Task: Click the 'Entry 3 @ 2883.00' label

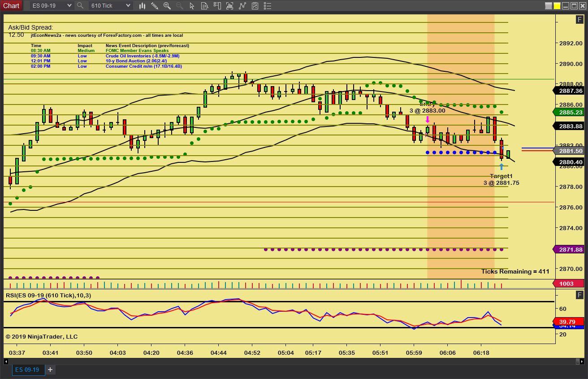Action: [428, 108]
